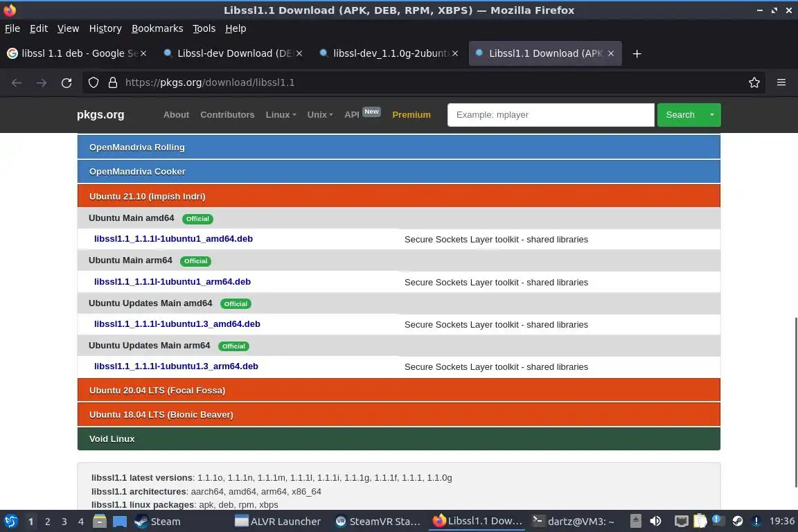Viewport: 798px width, 532px height.
Task: Close the active 'Libssl1.1 Download' tab
Action: [x=611, y=53]
